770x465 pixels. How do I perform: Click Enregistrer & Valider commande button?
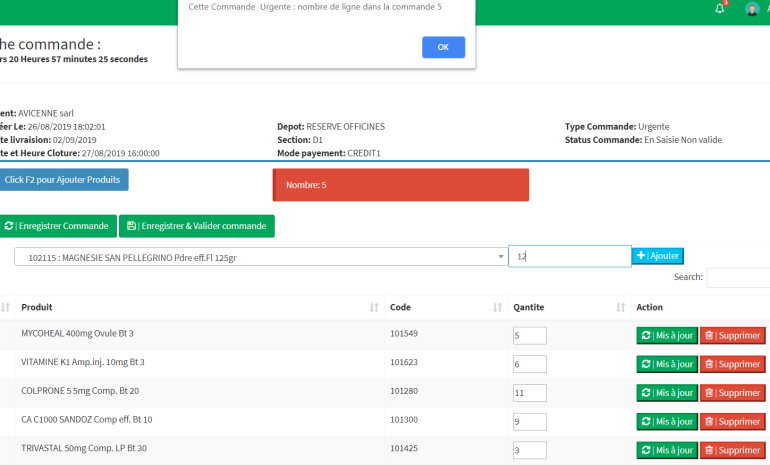pos(197,226)
